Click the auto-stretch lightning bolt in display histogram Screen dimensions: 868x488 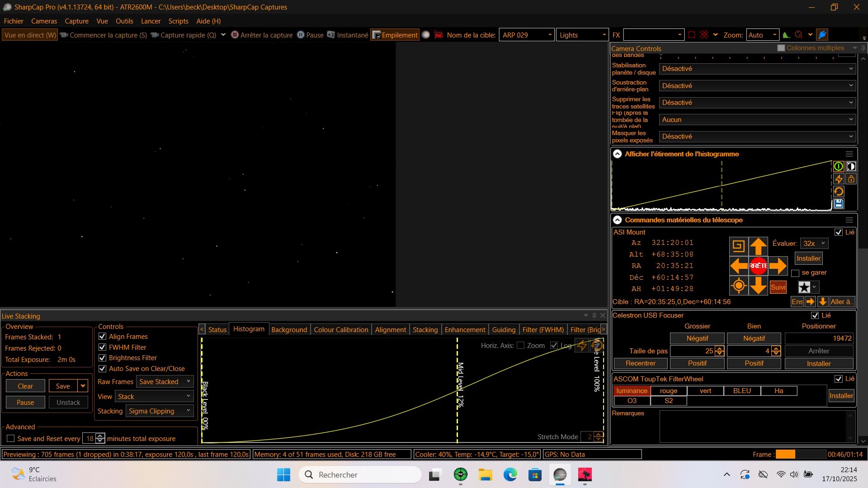click(839, 179)
